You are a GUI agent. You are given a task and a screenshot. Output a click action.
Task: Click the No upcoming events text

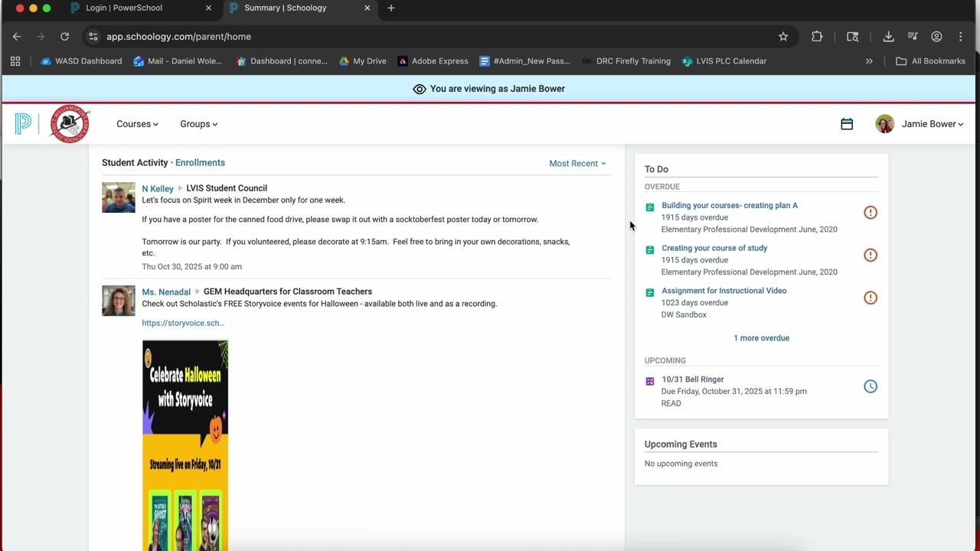point(681,464)
